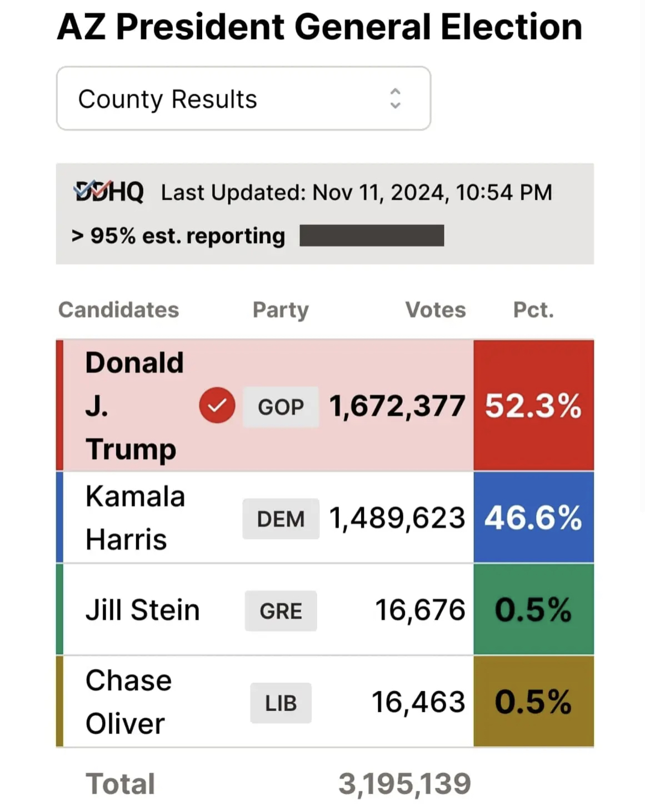Click the green Jill Stein 0.5% cell
Screen dimensions: 650x812
[x=533, y=609]
